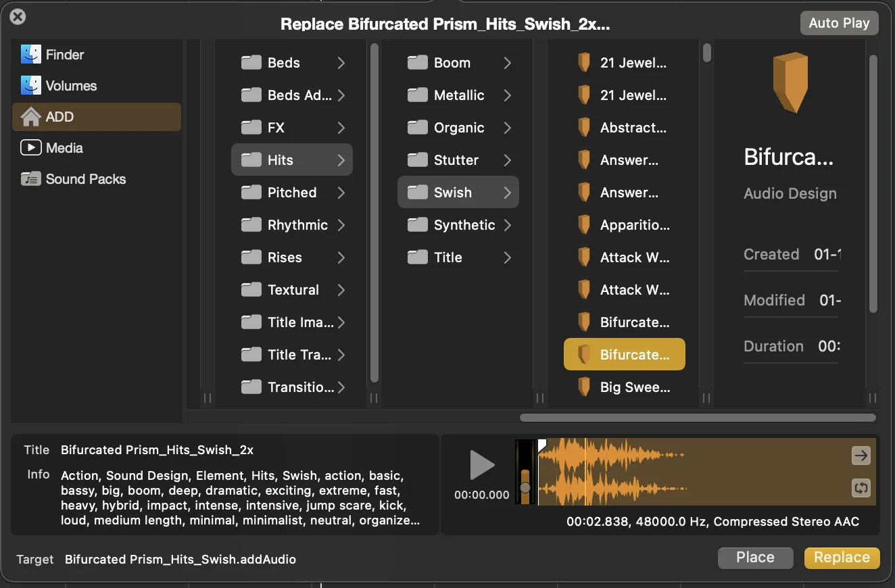895x588 pixels.
Task: Adjust the preview volume slider
Action: [x=525, y=487]
